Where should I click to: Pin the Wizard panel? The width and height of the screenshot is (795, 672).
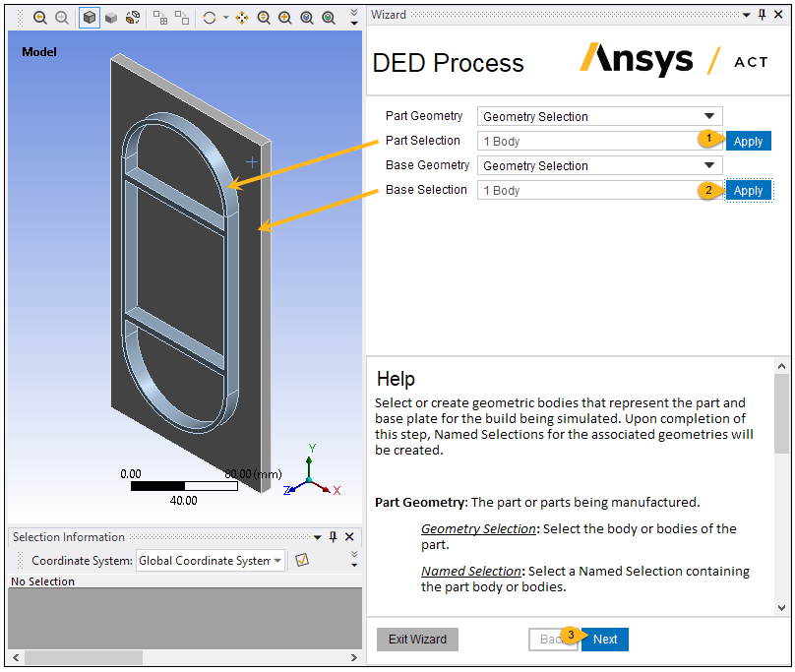coord(762,15)
